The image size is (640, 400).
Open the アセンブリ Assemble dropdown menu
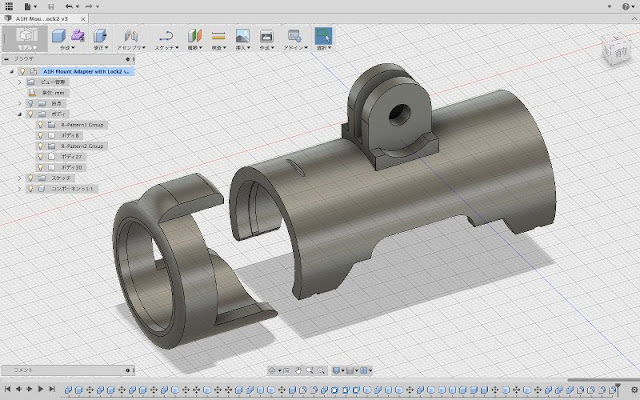point(131,48)
